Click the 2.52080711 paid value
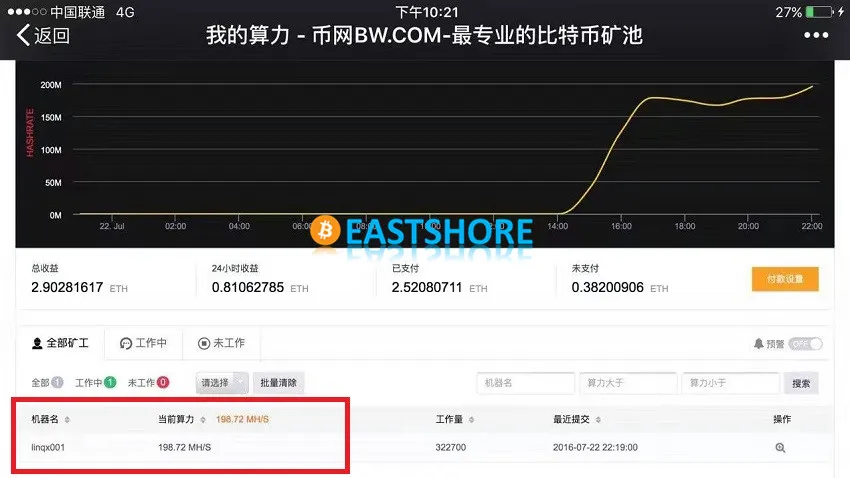 pos(427,287)
